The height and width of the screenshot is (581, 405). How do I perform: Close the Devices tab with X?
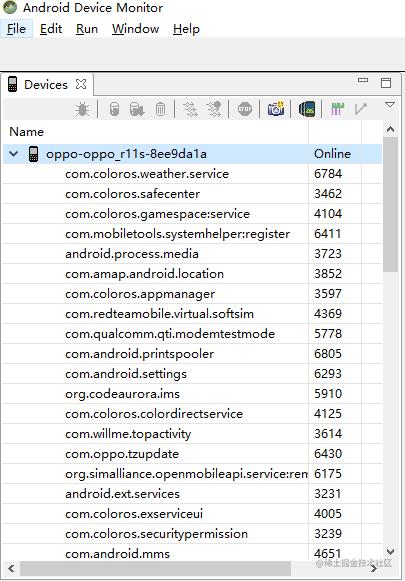[x=81, y=84]
